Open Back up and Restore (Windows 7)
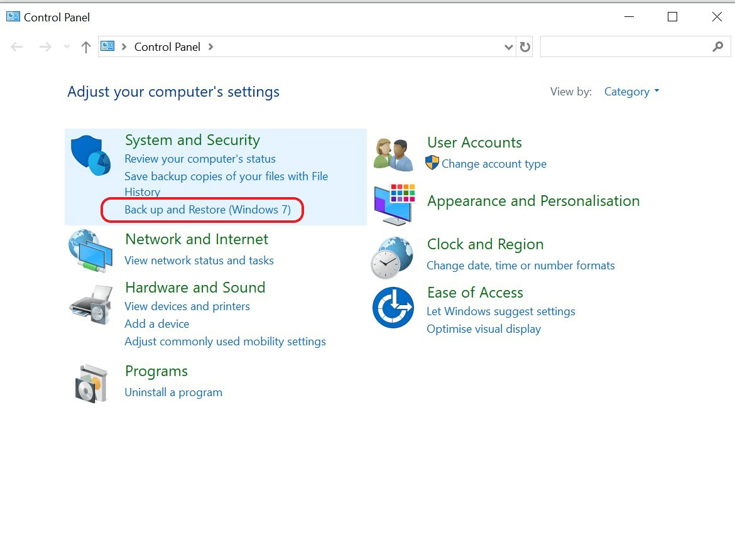The image size is (735, 560). click(202, 210)
